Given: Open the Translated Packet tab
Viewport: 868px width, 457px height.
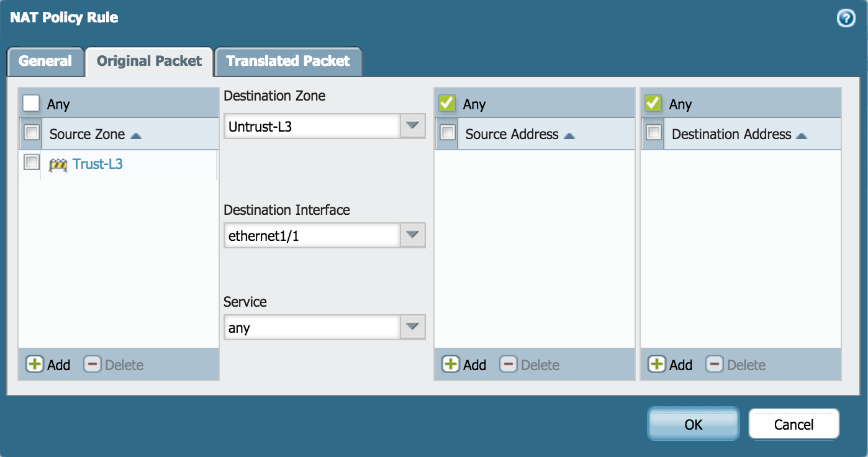Looking at the screenshot, I should [288, 61].
